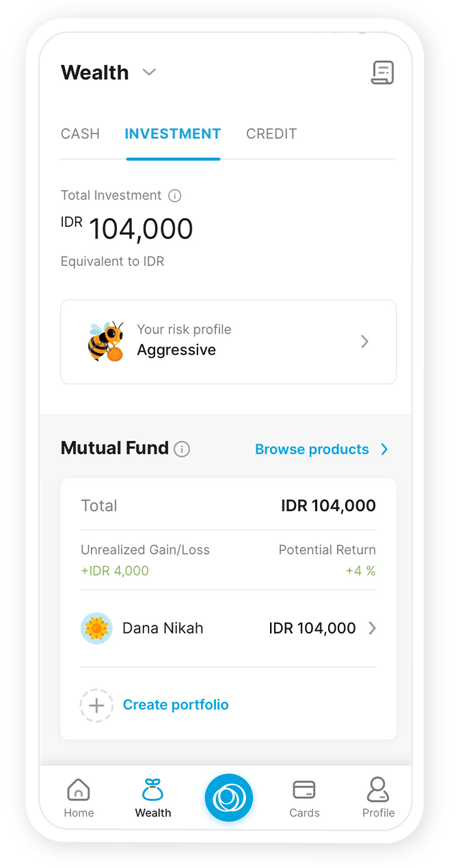The image size is (456, 868).
Task: Tap the Total Investment info icon
Action: 175,196
